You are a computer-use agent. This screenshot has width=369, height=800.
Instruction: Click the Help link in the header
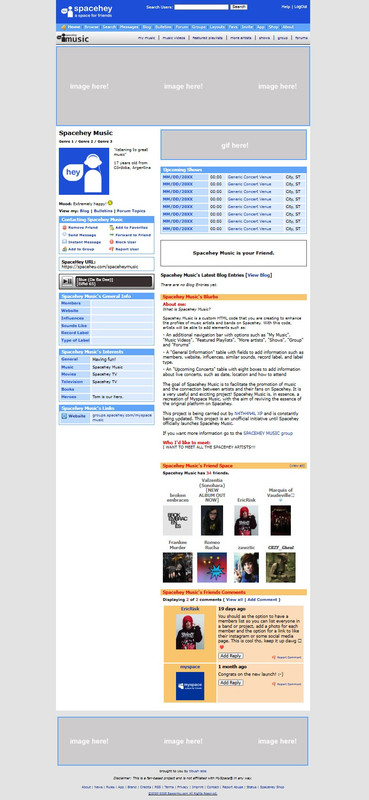pos(286,7)
